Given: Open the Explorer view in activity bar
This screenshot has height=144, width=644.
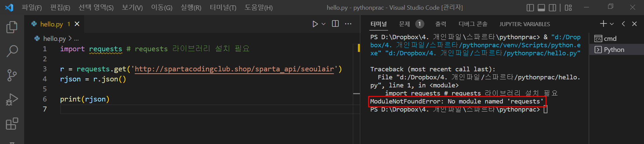Looking at the screenshot, I should [12, 27].
